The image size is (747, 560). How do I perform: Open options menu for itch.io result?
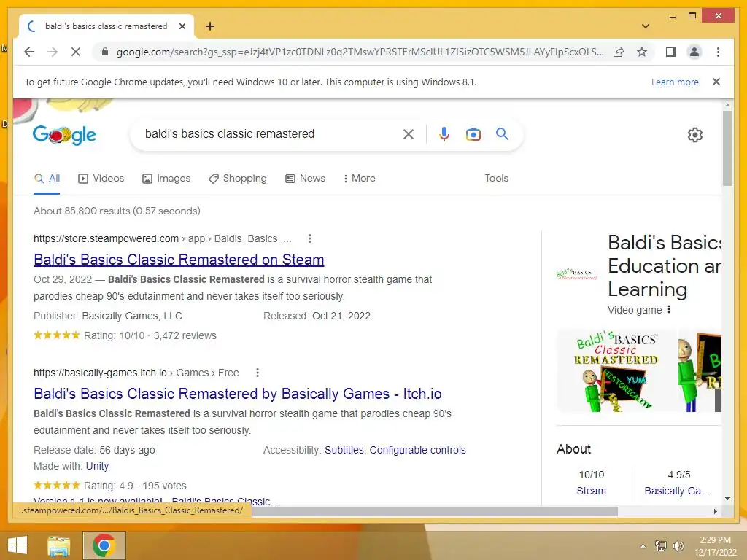[258, 373]
